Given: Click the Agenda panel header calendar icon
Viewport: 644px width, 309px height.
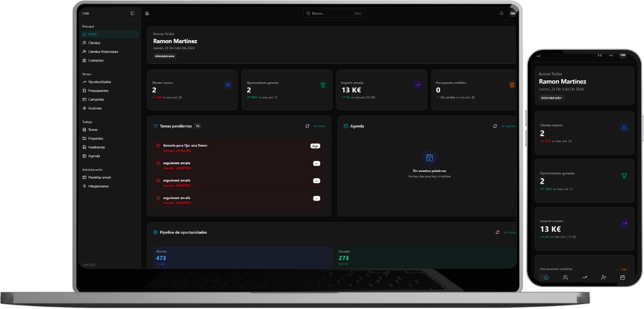Looking at the screenshot, I should point(346,126).
